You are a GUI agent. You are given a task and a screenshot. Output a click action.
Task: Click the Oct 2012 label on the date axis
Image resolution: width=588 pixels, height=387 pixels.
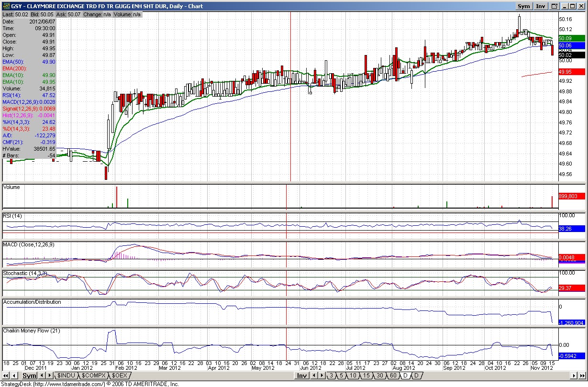[495, 368]
